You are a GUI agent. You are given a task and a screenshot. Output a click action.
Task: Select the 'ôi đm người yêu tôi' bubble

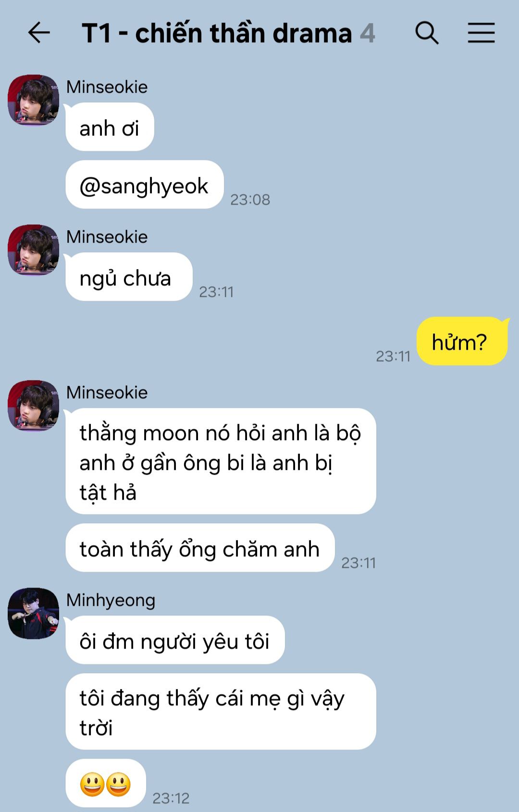[175, 640]
